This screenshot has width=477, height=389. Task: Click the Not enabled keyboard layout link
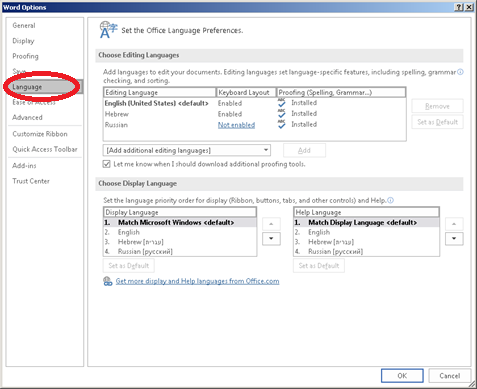(236, 125)
